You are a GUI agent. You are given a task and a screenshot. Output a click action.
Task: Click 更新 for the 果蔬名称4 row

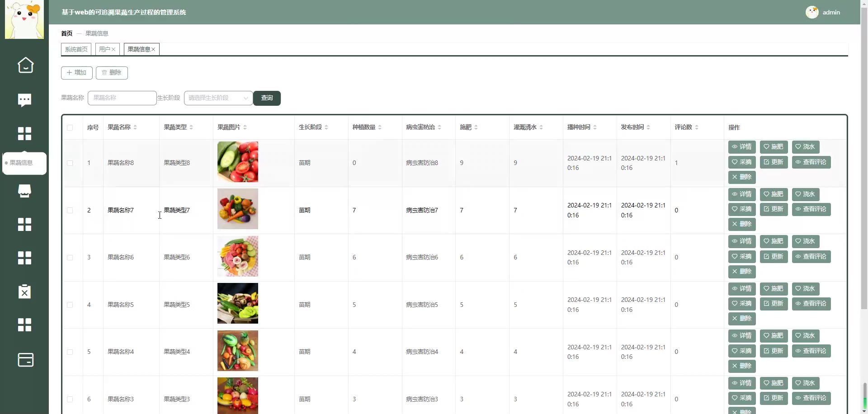(x=774, y=351)
